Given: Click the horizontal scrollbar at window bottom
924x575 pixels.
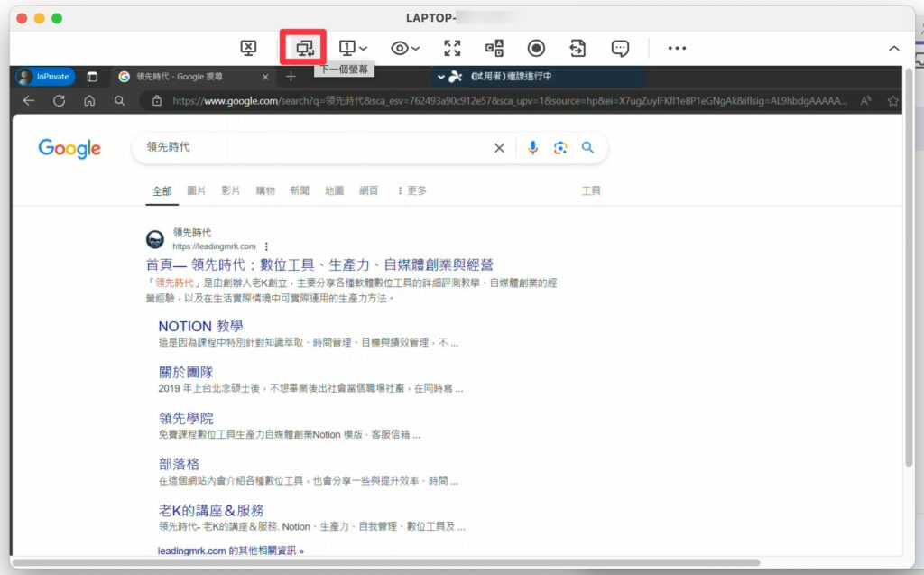Looking at the screenshot, I should (386, 562).
